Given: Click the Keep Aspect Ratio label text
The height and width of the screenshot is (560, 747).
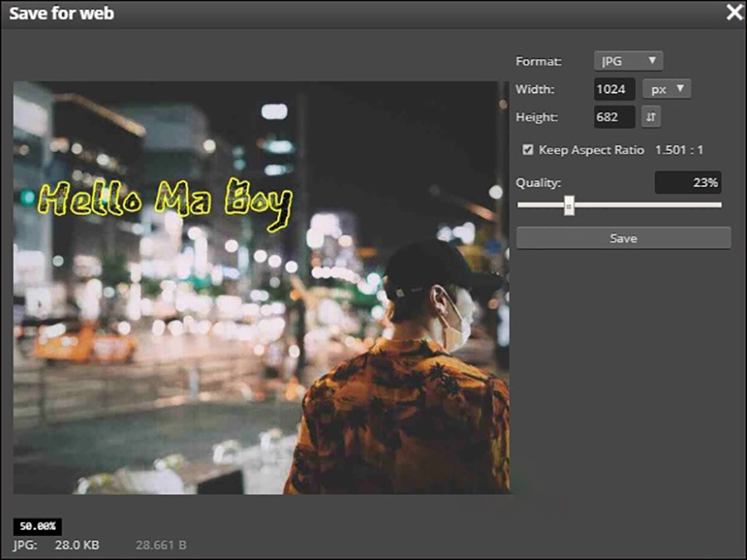Looking at the screenshot, I should click(x=591, y=150).
